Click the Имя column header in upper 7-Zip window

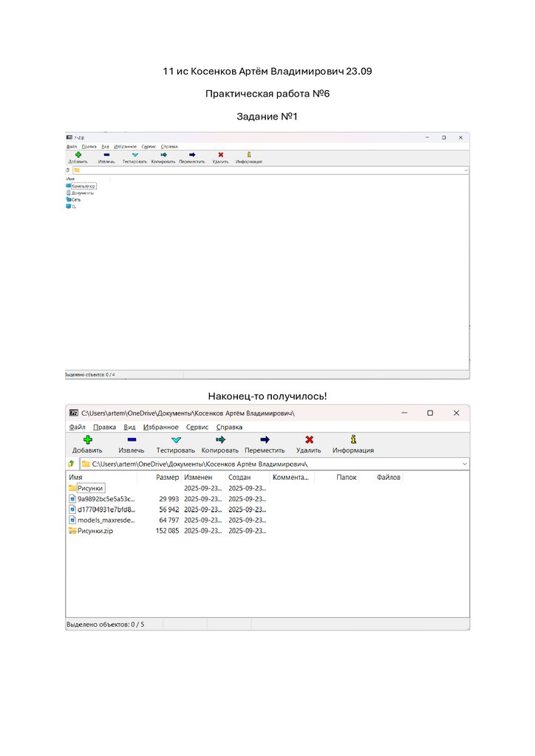tap(70, 179)
